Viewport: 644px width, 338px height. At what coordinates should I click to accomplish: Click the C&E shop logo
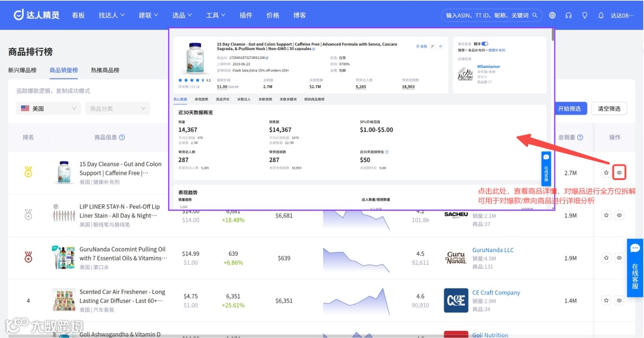pyautogui.click(x=456, y=300)
